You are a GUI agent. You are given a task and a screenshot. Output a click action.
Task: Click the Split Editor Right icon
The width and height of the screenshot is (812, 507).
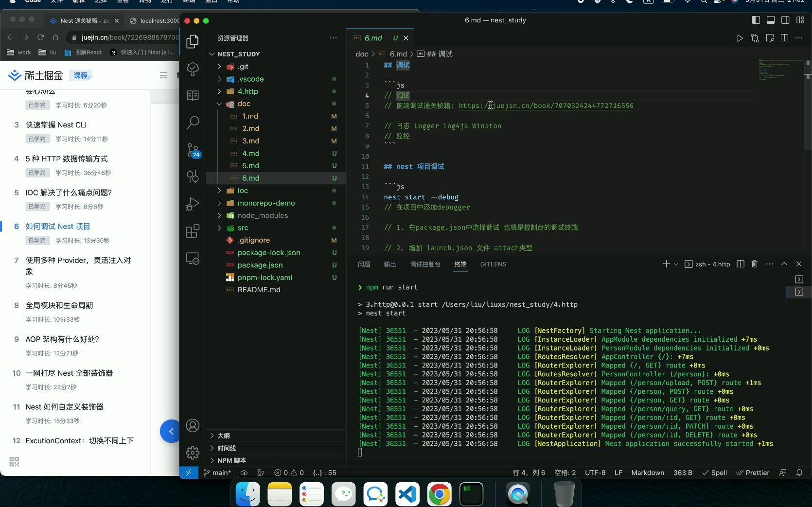tap(784, 38)
